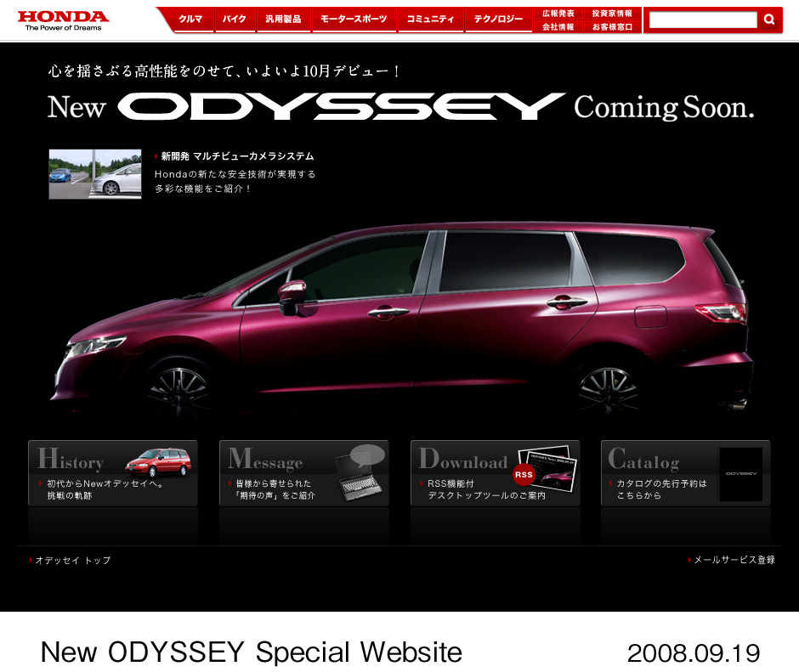
Task: Visit the 会社情報 link
Action: point(558,27)
